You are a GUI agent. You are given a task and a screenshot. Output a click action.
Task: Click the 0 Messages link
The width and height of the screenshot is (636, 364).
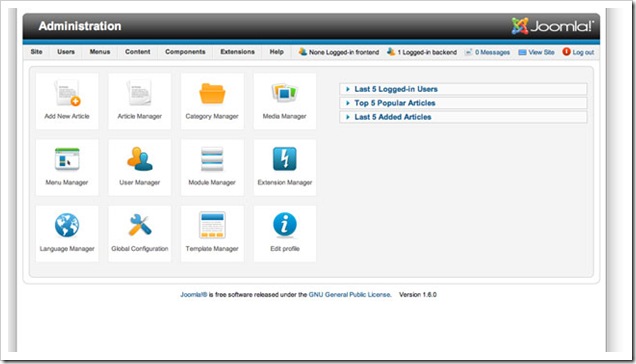pos(492,52)
